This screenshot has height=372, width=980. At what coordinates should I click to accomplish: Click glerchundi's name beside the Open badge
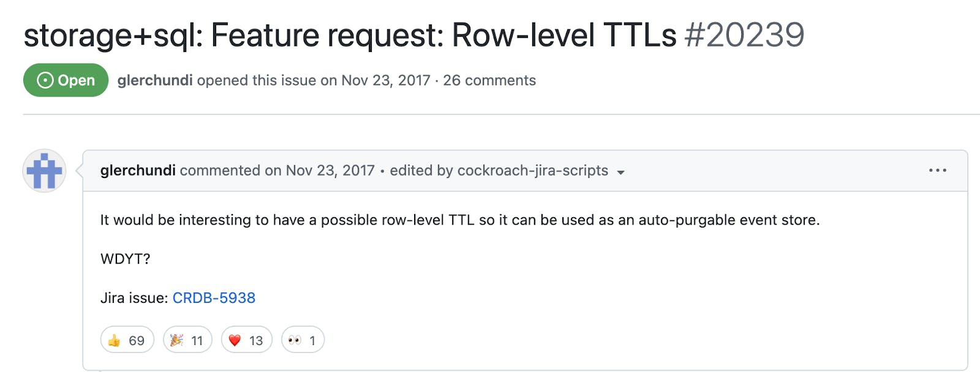[155, 80]
